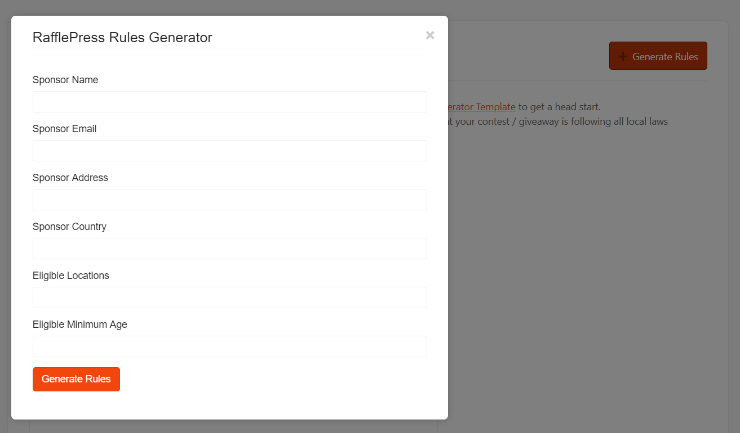The height and width of the screenshot is (433, 740).
Task: Click the RafflePress Rules Generator title text
Action: coord(122,37)
